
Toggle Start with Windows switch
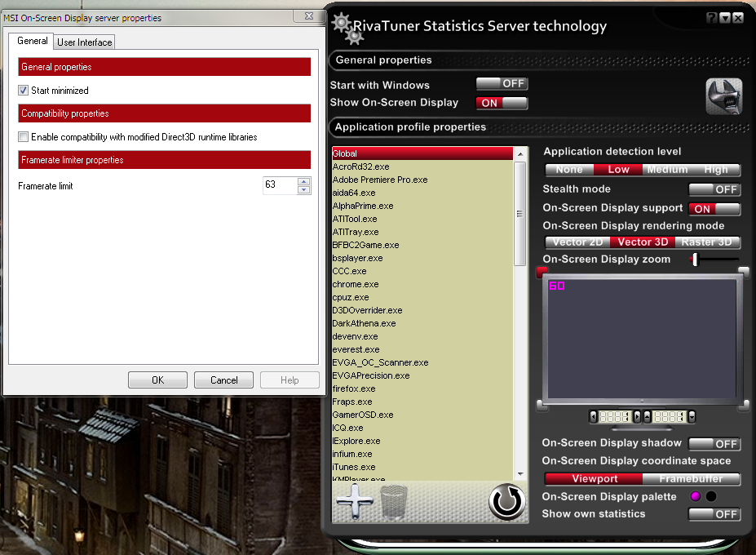(502, 83)
